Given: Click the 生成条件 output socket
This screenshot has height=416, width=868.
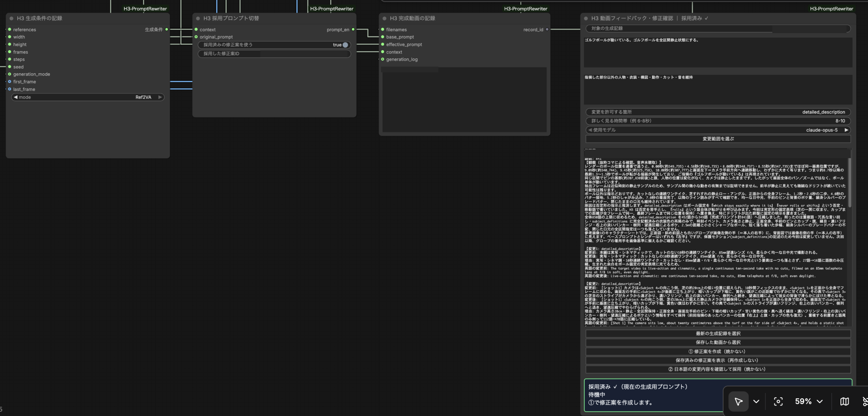Looking at the screenshot, I should click(166, 29).
